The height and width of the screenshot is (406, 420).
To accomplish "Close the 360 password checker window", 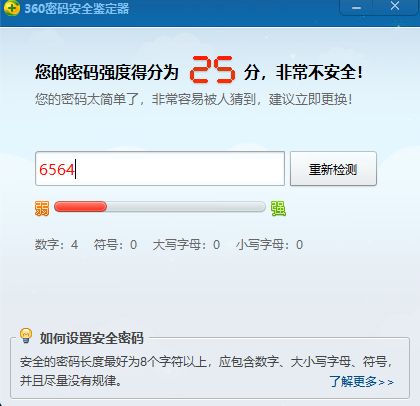I will pos(395,6).
